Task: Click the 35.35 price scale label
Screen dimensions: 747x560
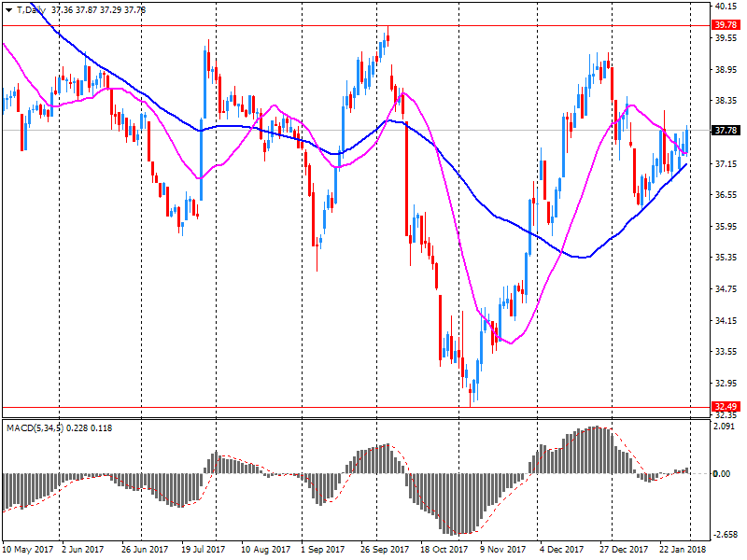Action: point(725,258)
